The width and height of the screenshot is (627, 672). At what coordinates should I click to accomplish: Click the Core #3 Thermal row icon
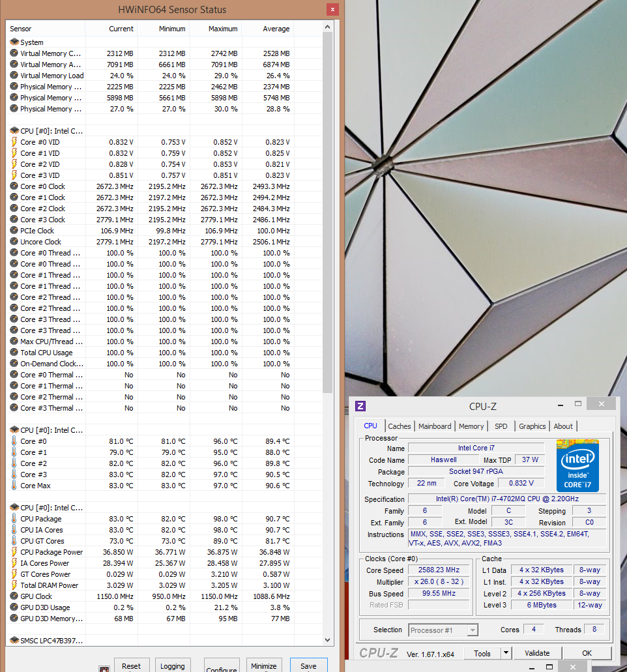pyautogui.click(x=14, y=408)
